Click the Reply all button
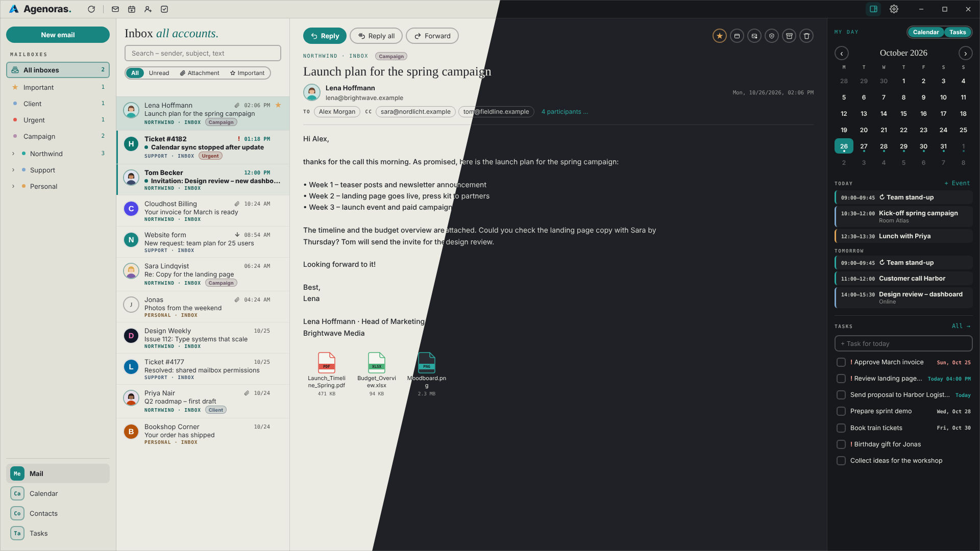 pos(376,36)
